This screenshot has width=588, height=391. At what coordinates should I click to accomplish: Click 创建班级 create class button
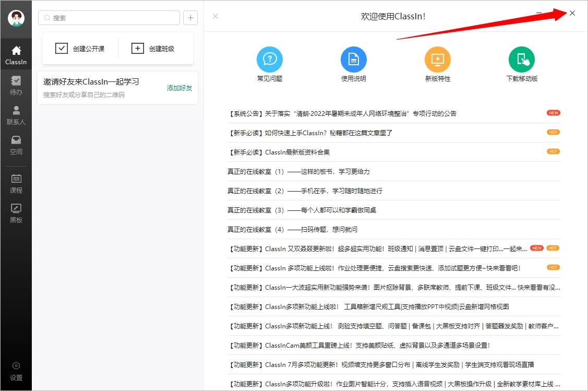153,49
